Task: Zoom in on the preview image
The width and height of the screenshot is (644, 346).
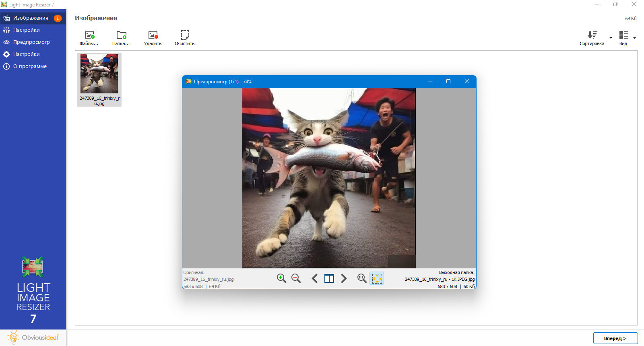Action: coord(281,278)
